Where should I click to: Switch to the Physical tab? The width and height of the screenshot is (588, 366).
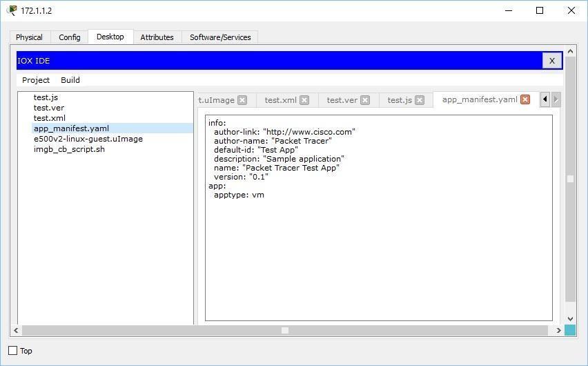29,37
